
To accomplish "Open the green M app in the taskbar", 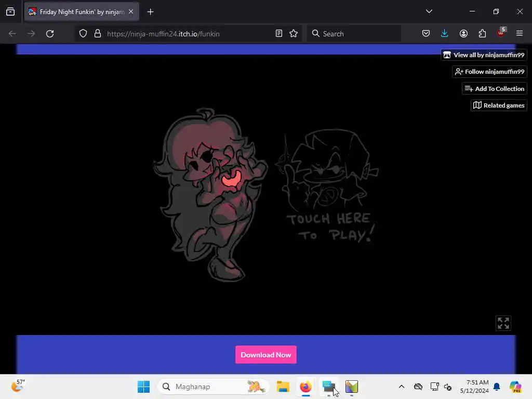I will (352, 387).
